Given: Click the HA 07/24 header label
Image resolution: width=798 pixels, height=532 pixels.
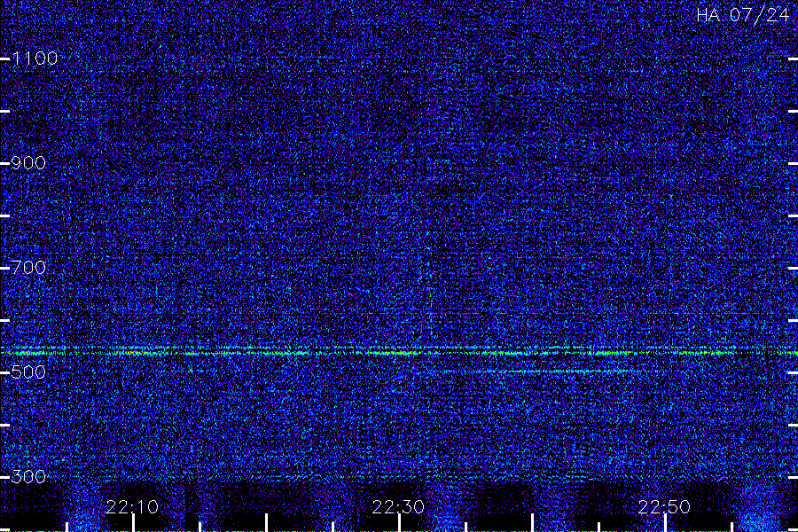Looking at the screenshot, I should click(x=742, y=15).
